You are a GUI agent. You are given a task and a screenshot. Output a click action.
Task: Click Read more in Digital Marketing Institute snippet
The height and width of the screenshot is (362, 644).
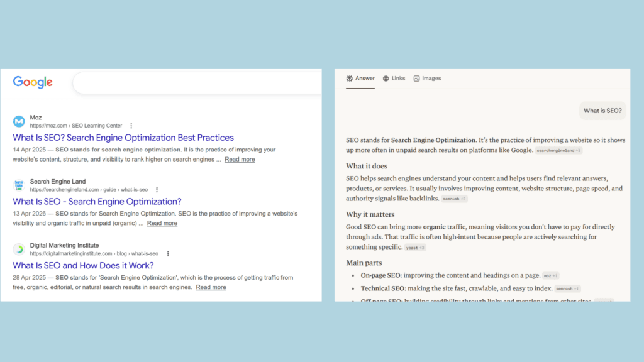click(211, 287)
